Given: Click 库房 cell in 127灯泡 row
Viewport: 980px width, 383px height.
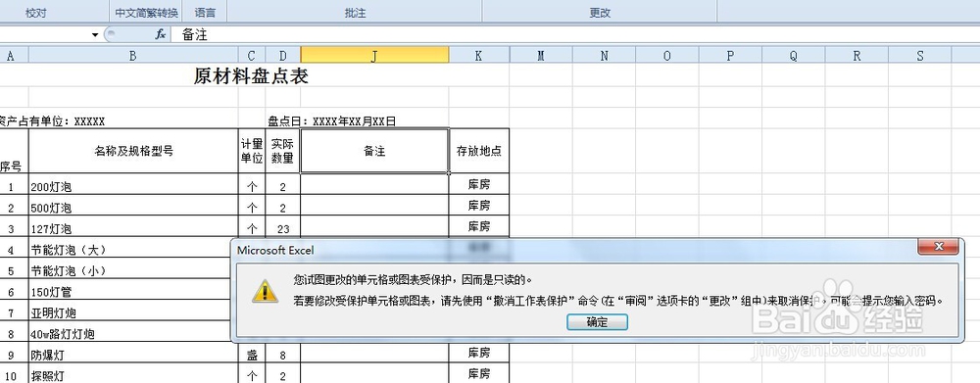Looking at the screenshot, I should pos(479,226).
